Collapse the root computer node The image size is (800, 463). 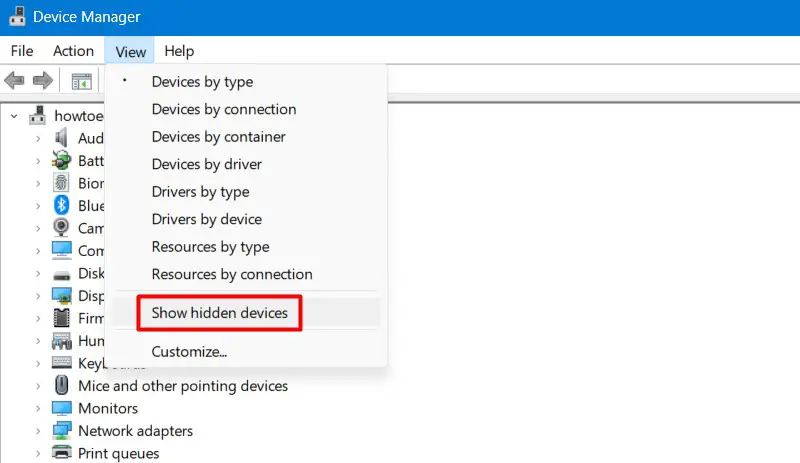[x=14, y=116]
